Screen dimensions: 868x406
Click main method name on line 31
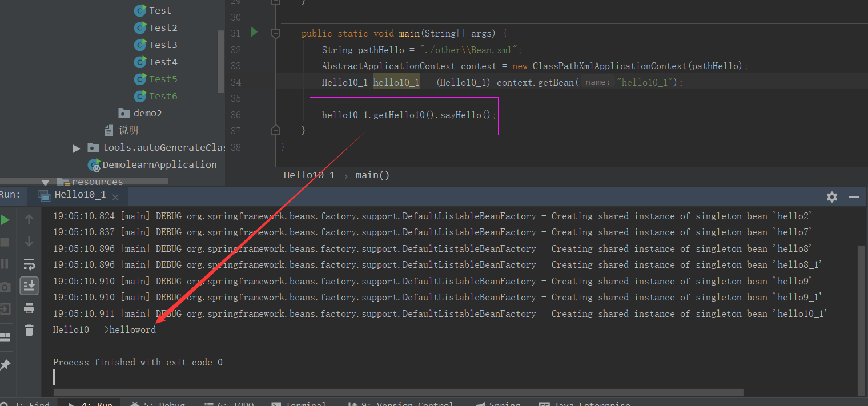tap(409, 34)
